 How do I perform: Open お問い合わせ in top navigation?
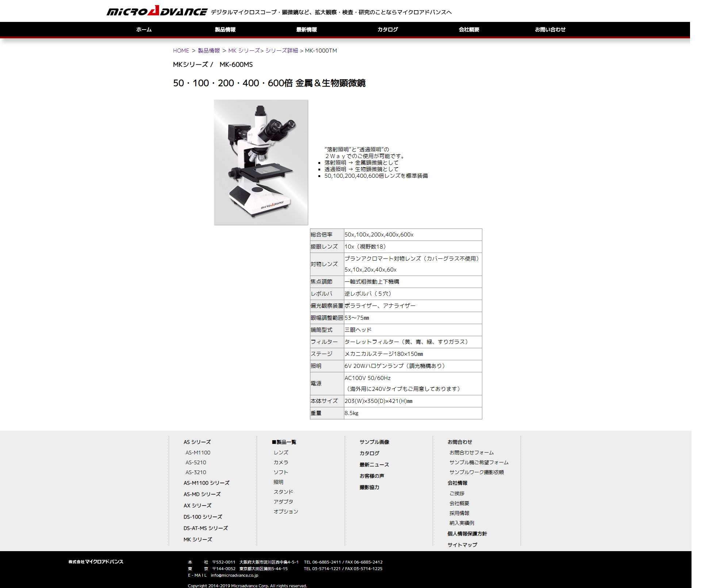click(550, 30)
